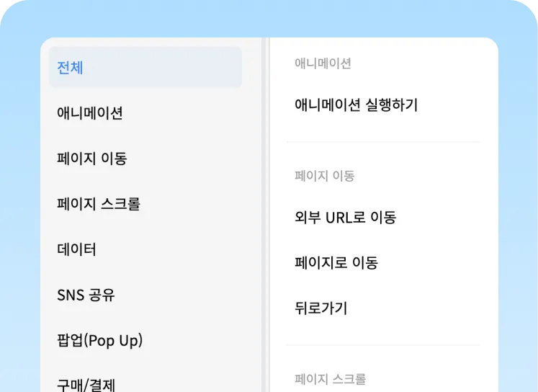
Task: Choose the 페이지 스크롤 sidebar category
Action: point(99,204)
